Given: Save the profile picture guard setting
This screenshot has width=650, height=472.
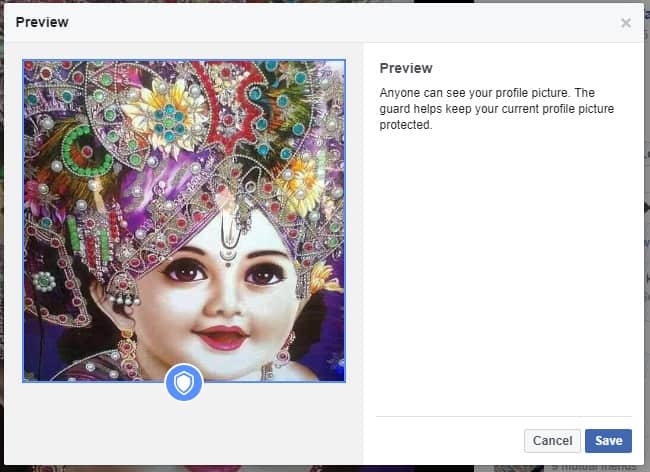Looking at the screenshot, I should point(608,441).
